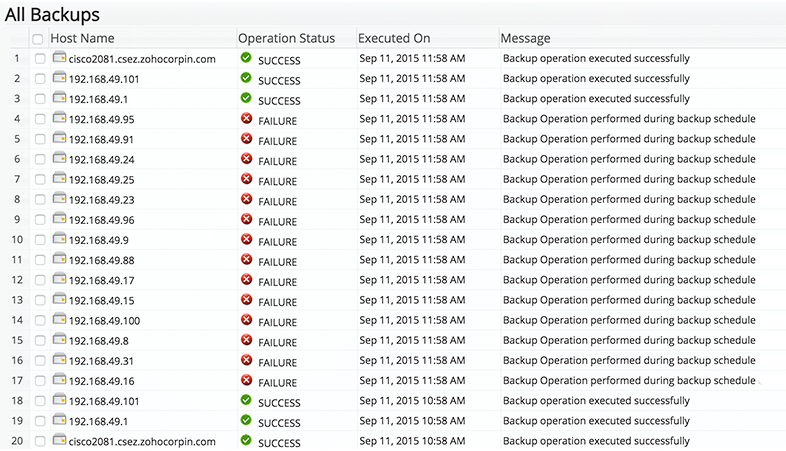Click the device icon next to 192.168.49.24
Screen dimensions: 786x451
(x=59, y=159)
